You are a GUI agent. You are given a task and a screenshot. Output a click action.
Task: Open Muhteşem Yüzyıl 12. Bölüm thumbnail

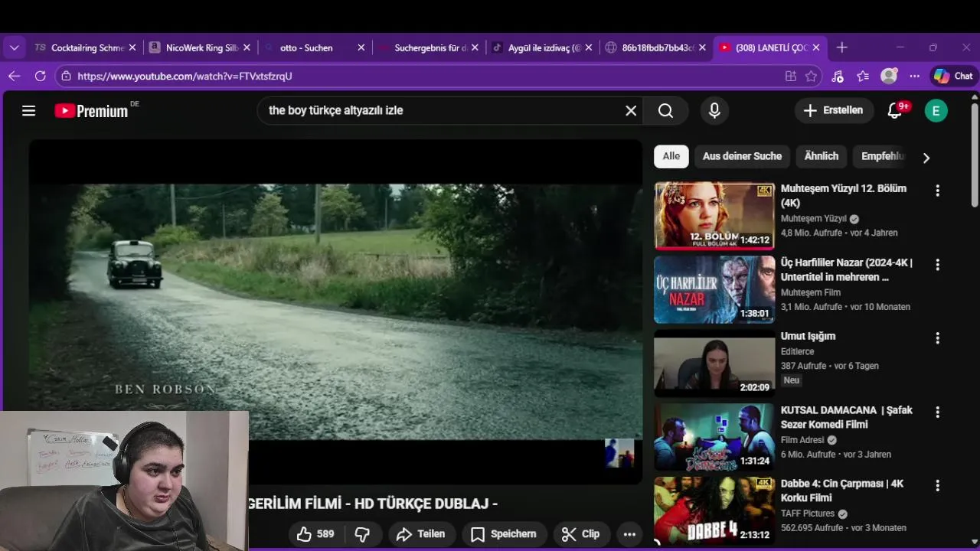(x=714, y=216)
